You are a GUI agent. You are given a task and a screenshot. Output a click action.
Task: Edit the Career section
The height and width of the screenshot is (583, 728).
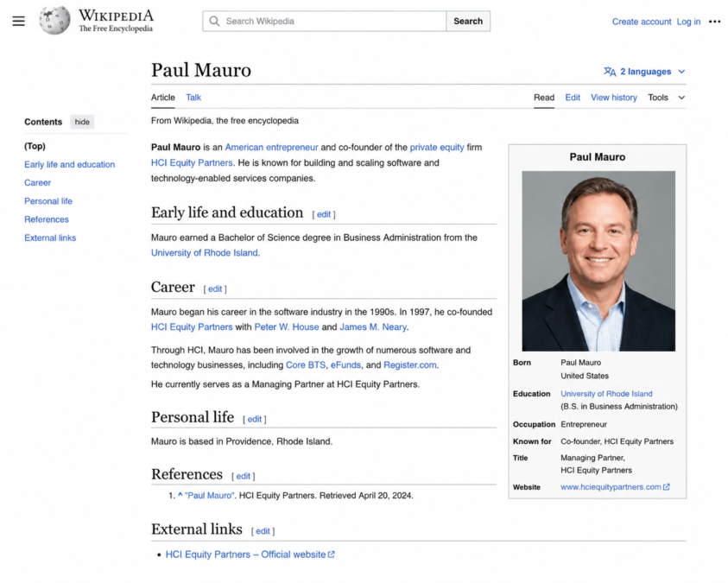coord(215,288)
